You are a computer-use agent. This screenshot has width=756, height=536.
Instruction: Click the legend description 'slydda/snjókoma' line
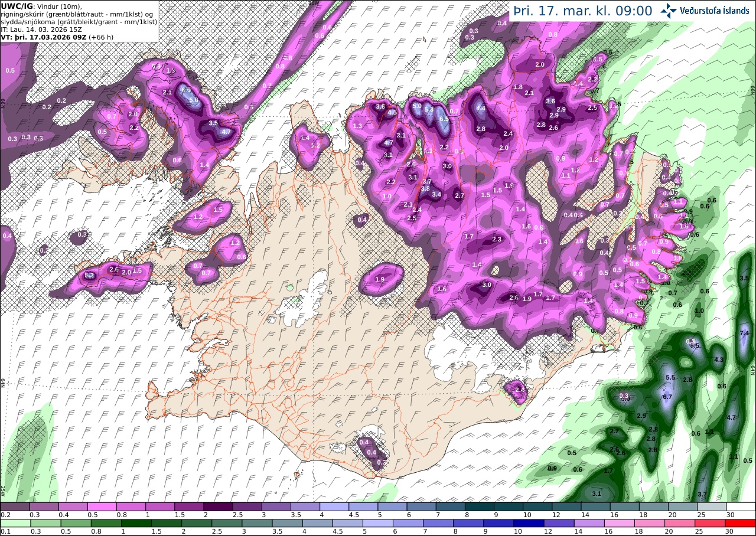tap(79, 21)
